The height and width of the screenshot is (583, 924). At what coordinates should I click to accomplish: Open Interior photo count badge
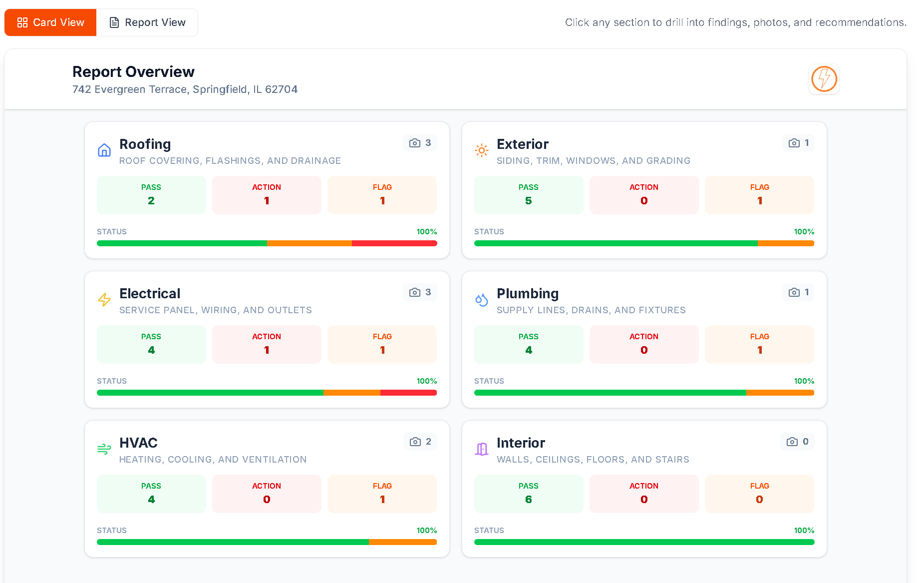pos(797,442)
